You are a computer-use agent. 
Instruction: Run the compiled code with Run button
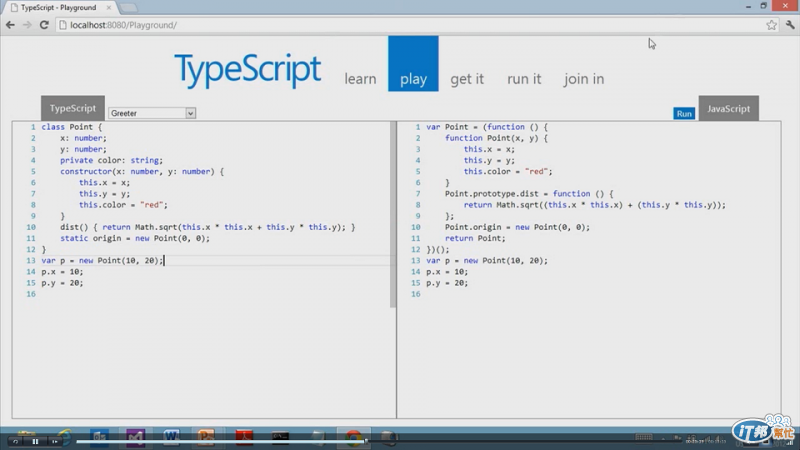click(684, 114)
